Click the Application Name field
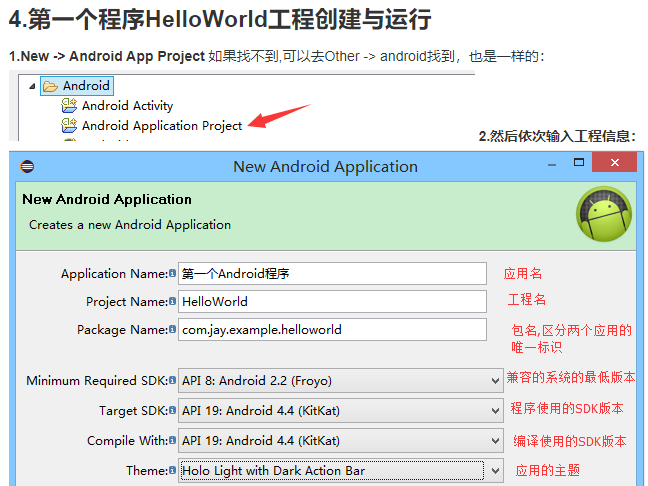648x486 pixels. pyautogui.click(x=332, y=274)
